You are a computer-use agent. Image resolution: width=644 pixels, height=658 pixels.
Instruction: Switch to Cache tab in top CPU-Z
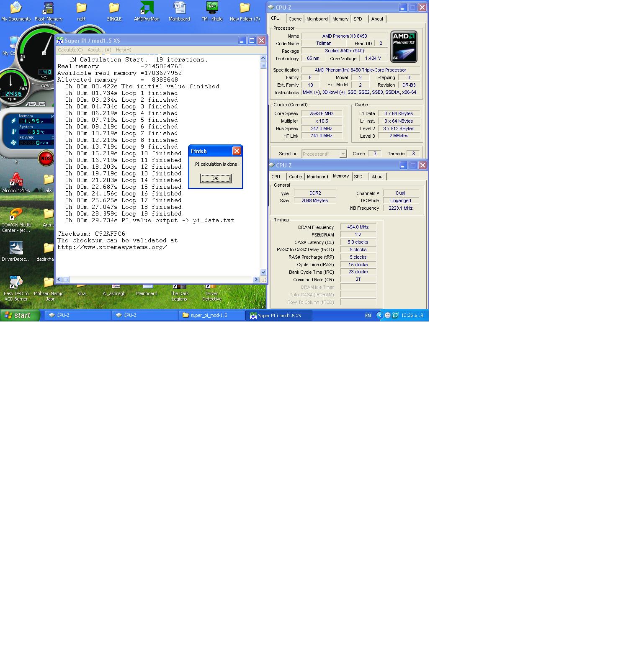[x=295, y=19]
